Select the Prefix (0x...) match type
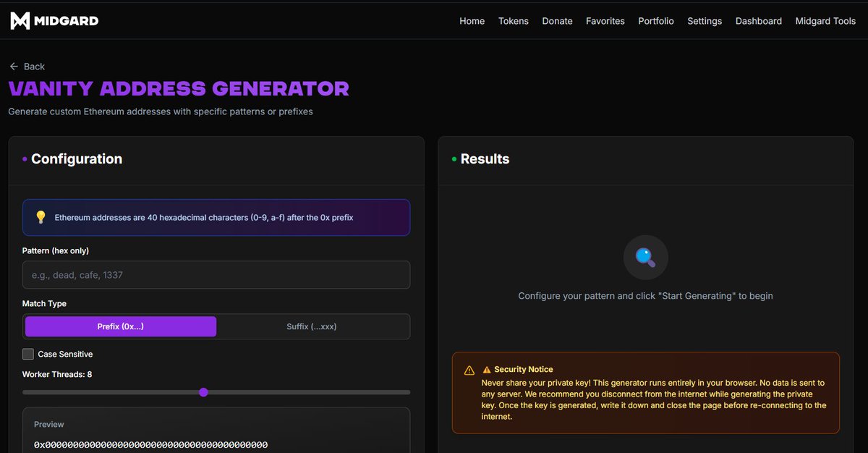The height and width of the screenshot is (453, 868). (121, 326)
